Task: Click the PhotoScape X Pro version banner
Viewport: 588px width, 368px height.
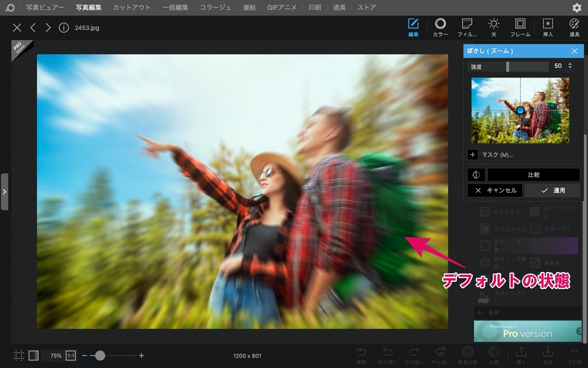Action: [x=528, y=331]
